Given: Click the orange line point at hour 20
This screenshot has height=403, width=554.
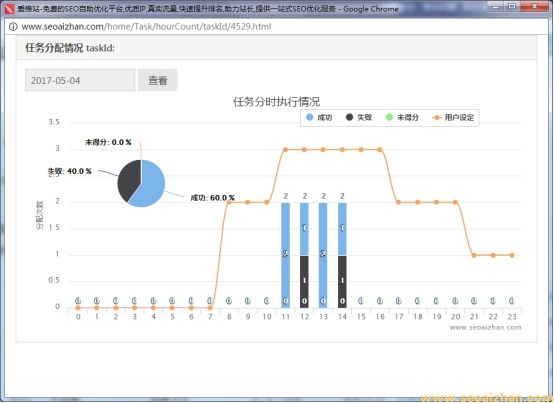Looking at the screenshot, I should coord(455,202).
